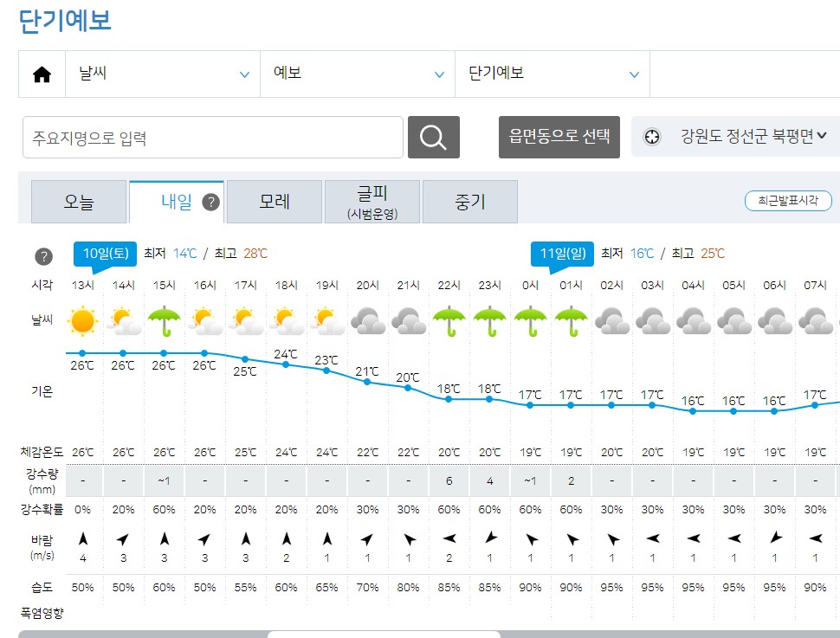Click the question mark beside 내일 tab
This screenshot has height=638, width=840.
(210, 203)
